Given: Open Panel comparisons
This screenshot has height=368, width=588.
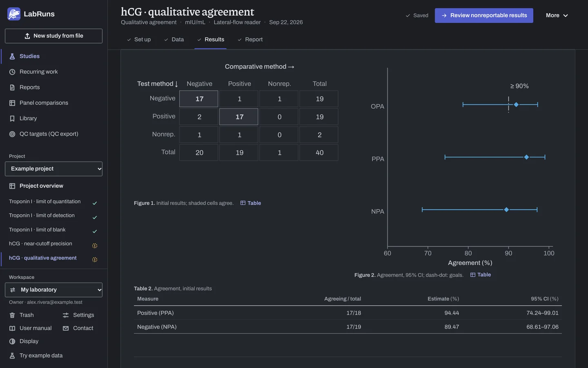Looking at the screenshot, I should click(x=44, y=103).
